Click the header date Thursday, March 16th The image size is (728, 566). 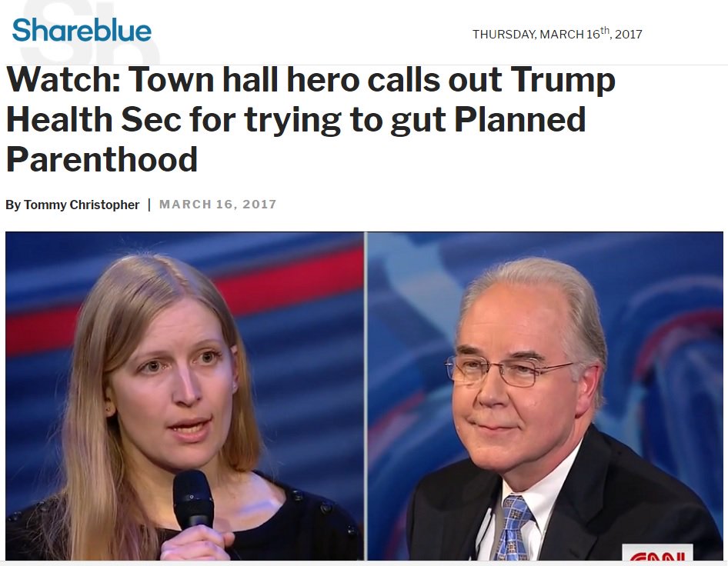coord(557,33)
